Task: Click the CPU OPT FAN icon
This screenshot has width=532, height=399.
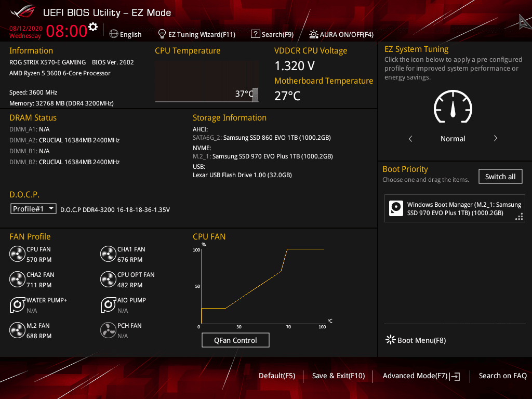Action: pos(108,279)
